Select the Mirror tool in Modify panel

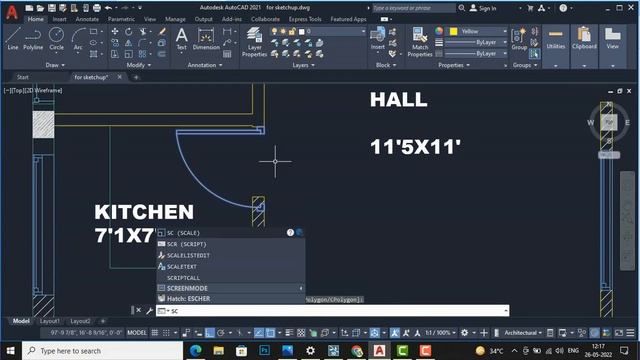coord(129,43)
